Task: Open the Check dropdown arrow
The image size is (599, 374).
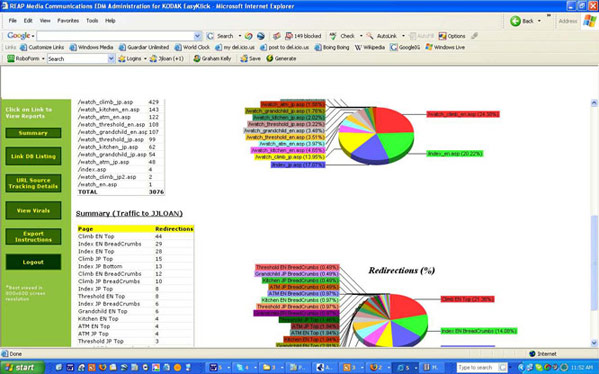Action: (361, 36)
